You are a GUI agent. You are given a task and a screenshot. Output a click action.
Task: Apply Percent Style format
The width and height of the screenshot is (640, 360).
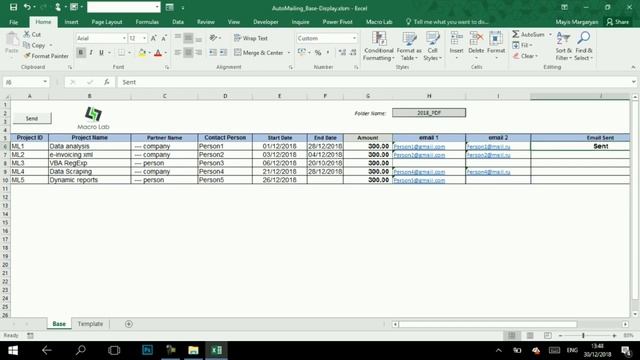318,52
